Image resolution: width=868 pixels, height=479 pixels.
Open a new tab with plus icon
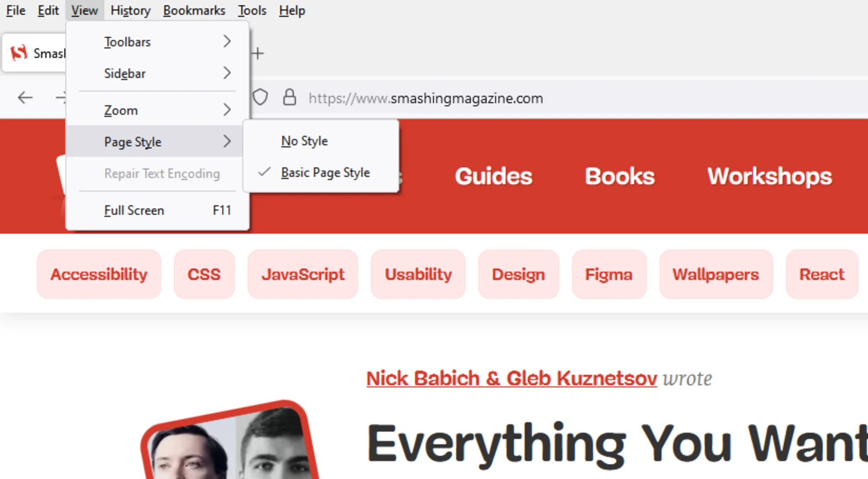click(257, 53)
